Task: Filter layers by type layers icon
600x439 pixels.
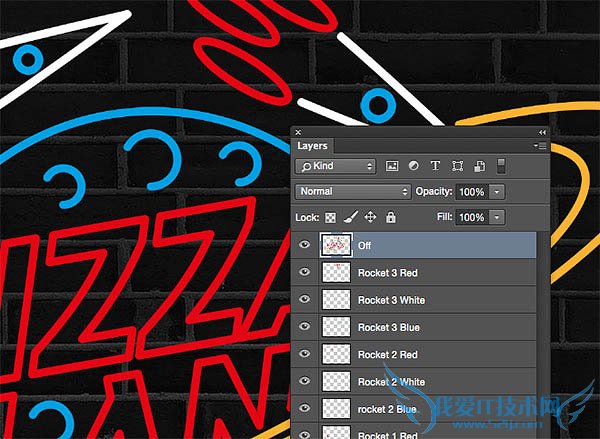Action: (435, 166)
